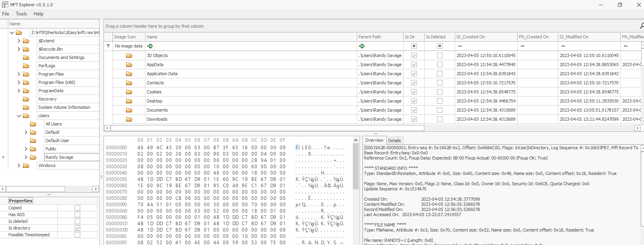Open the Tools menu
Viewport: 644px width, 245px height.
click(x=21, y=14)
